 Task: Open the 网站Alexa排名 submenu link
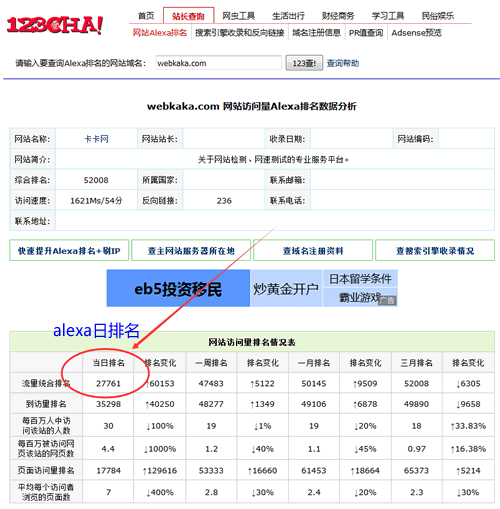pos(160,33)
